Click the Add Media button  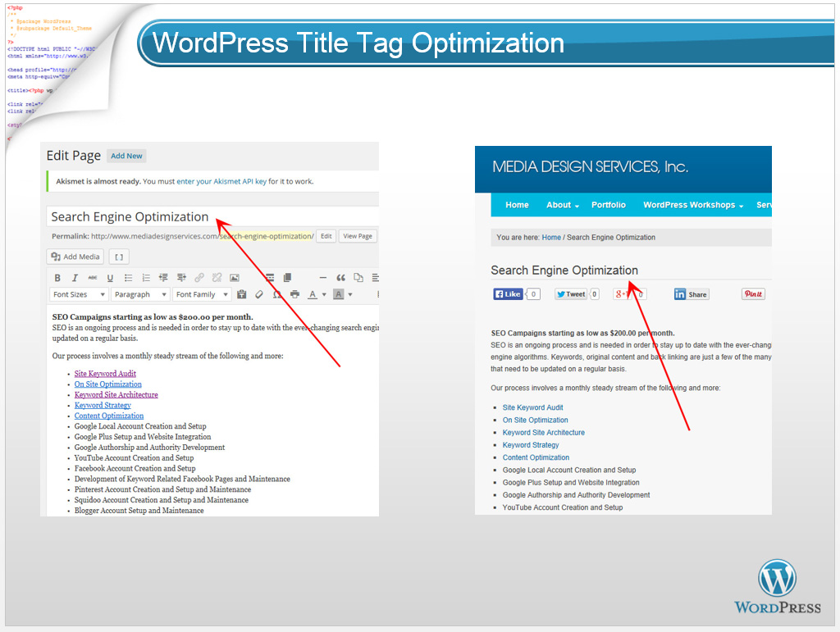coord(75,257)
